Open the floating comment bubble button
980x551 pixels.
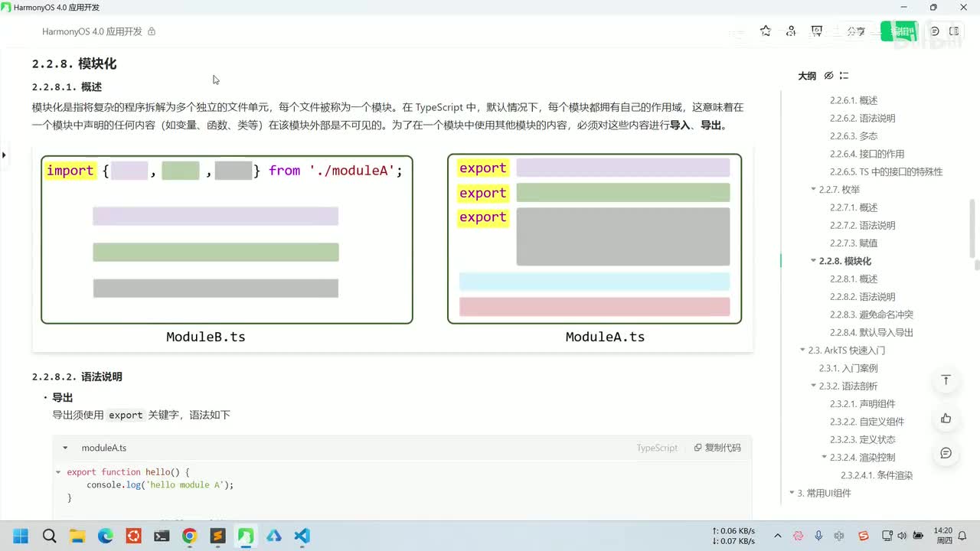[x=946, y=453]
